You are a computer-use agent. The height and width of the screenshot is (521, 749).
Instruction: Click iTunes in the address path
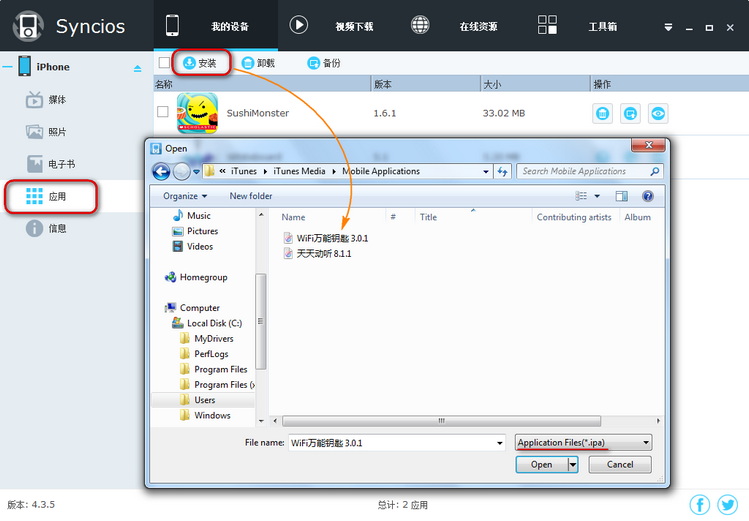[244, 171]
